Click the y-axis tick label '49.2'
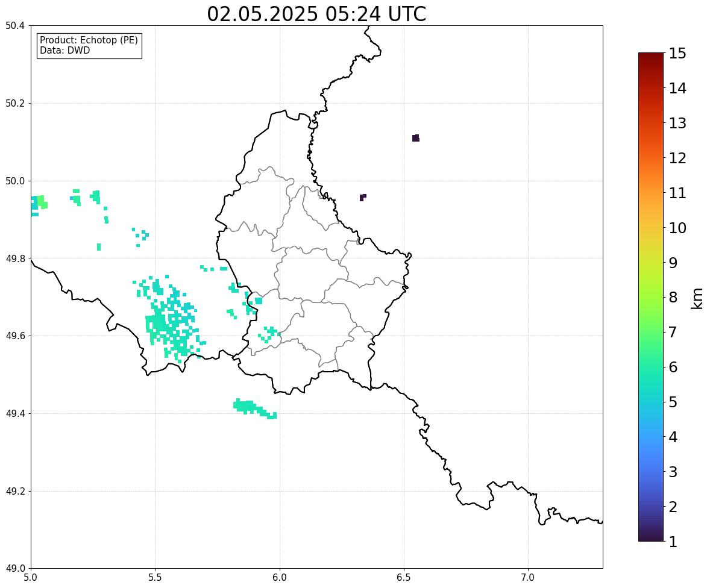Image resolution: width=710 pixels, height=588 pixels. [x=14, y=491]
